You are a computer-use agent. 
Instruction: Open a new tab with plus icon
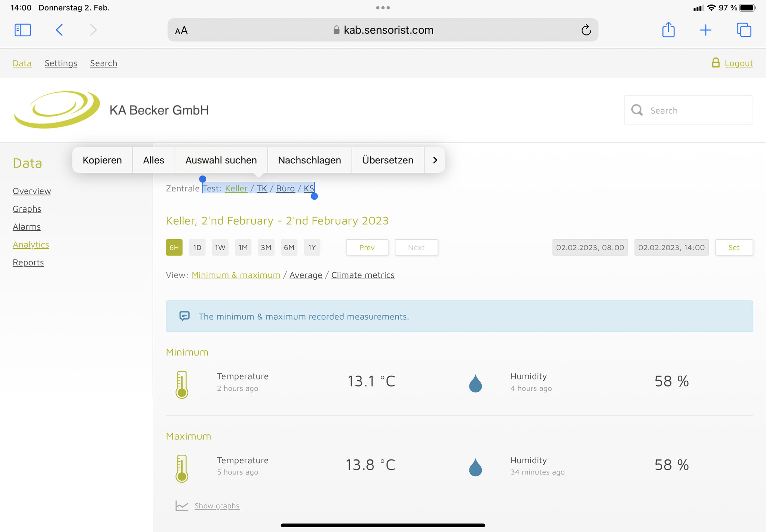click(x=706, y=30)
